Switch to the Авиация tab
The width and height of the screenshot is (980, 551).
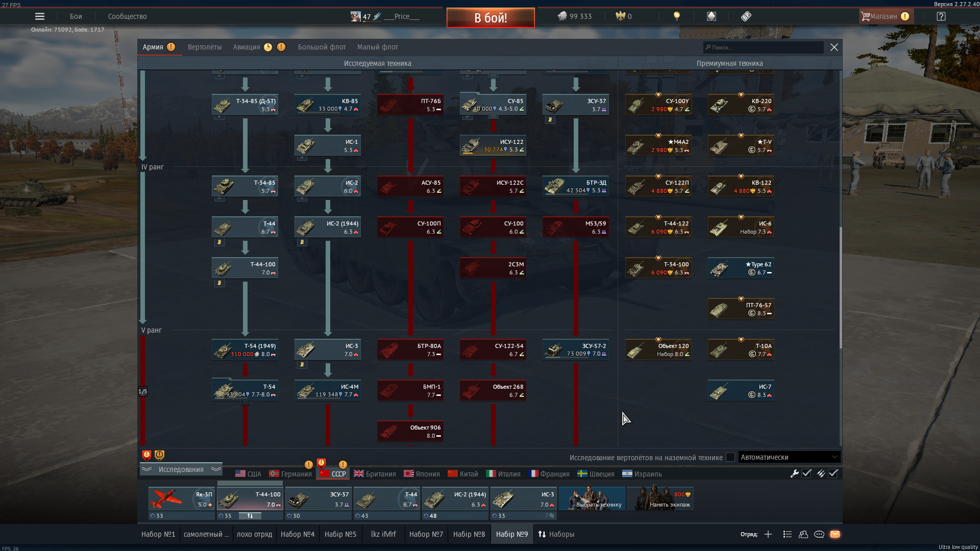click(x=247, y=47)
